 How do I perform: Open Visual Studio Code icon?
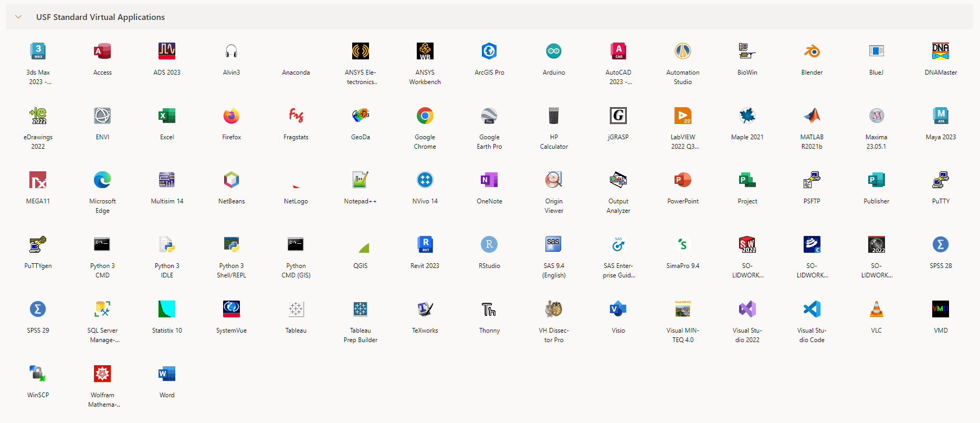(812, 309)
